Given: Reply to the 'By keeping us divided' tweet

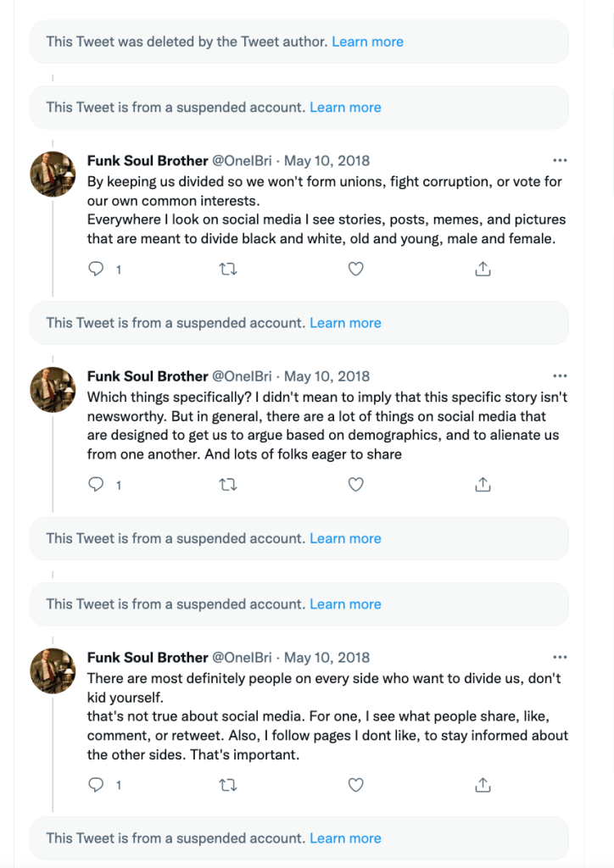Looking at the screenshot, I should click(97, 270).
